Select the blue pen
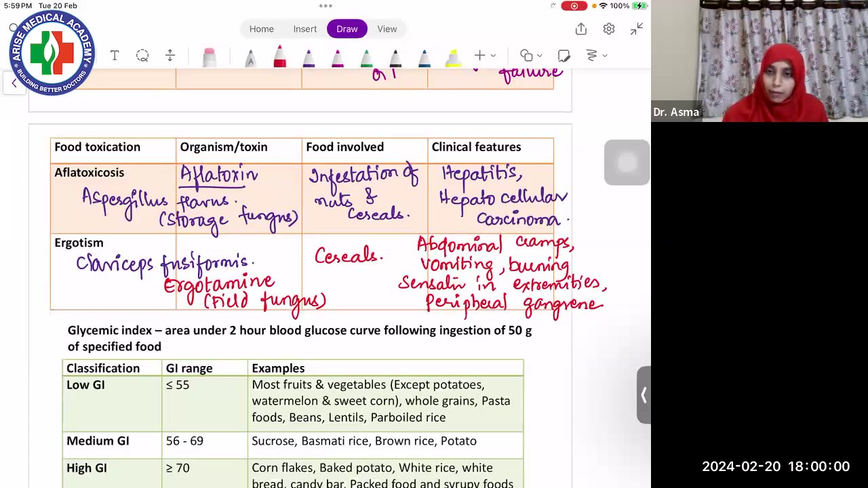Image resolution: width=868 pixels, height=488 pixels. pos(425,58)
